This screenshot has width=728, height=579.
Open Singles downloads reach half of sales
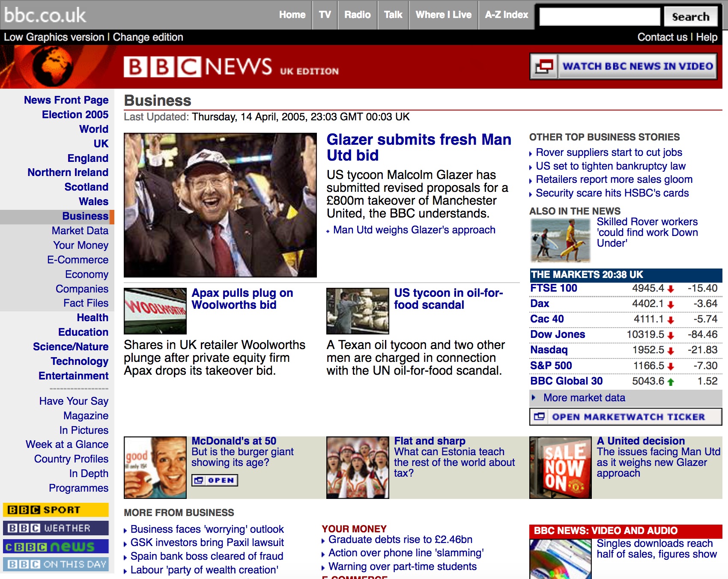[656, 549]
